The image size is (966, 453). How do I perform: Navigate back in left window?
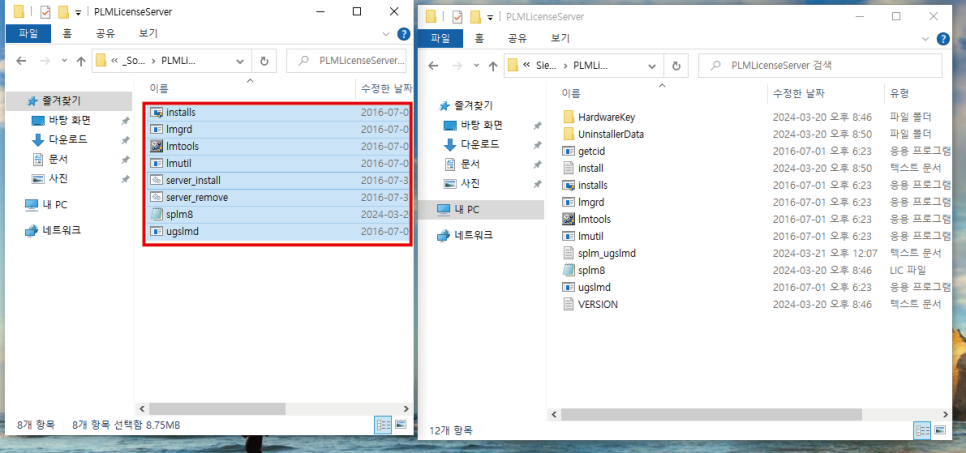pyautogui.click(x=21, y=61)
